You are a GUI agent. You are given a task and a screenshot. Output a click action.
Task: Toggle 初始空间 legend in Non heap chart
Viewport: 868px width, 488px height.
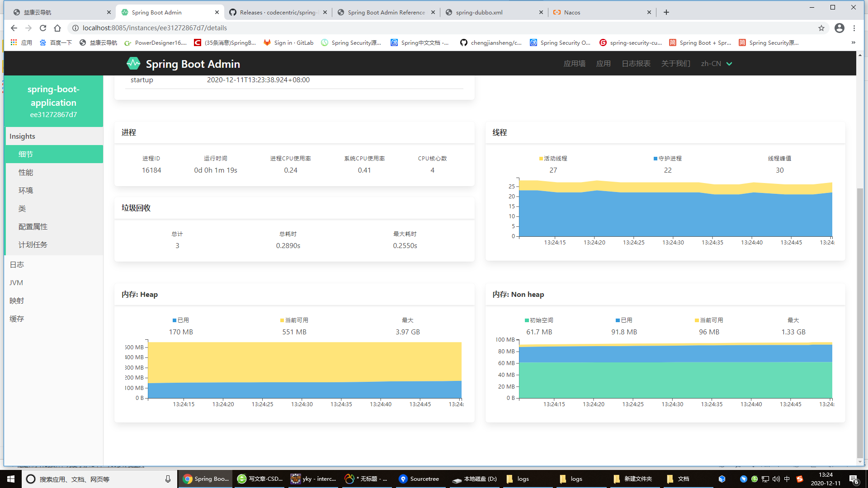[x=539, y=320]
